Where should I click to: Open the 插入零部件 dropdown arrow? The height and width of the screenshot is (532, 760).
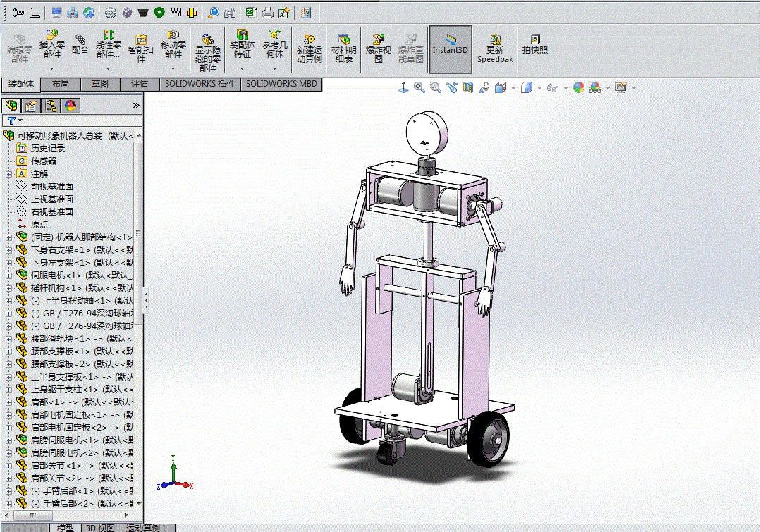(51, 69)
